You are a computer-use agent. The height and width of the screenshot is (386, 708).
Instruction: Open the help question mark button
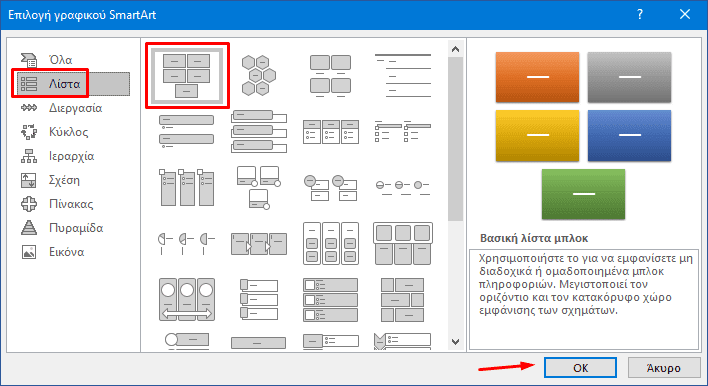click(x=640, y=14)
